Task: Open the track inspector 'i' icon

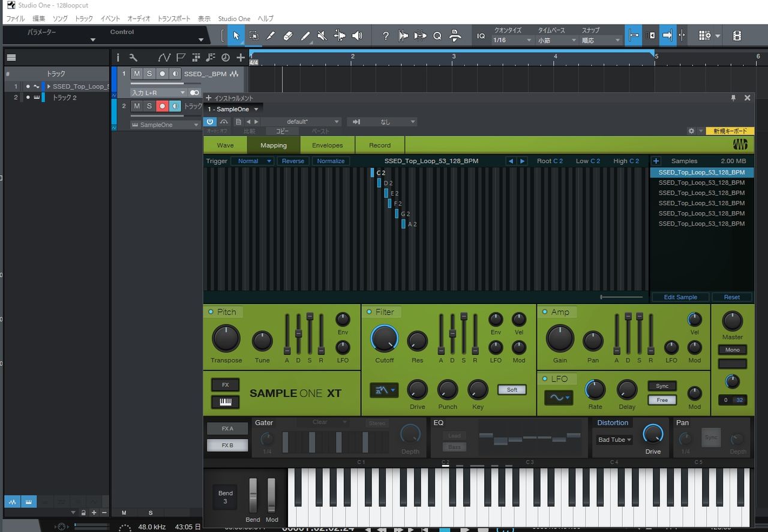Action: coord(118,58)
